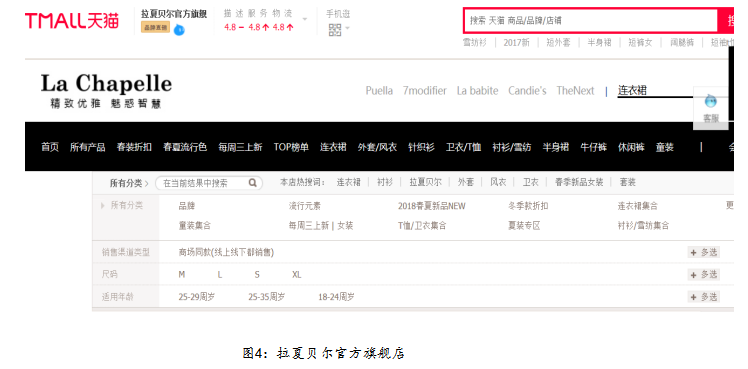
Task: Click the magnifier icon in 在当前结果中搜索 box
Action: [x=253, y=183]
